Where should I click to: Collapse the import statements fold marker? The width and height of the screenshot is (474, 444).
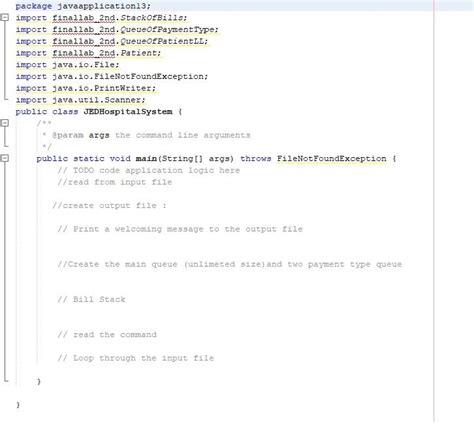[5, 17]
